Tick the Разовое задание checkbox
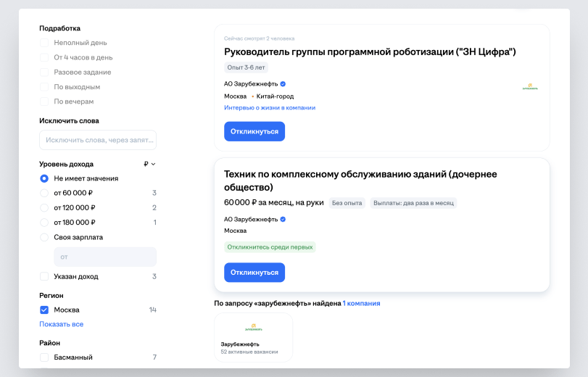The image size is (588, 377). [44, 72]
